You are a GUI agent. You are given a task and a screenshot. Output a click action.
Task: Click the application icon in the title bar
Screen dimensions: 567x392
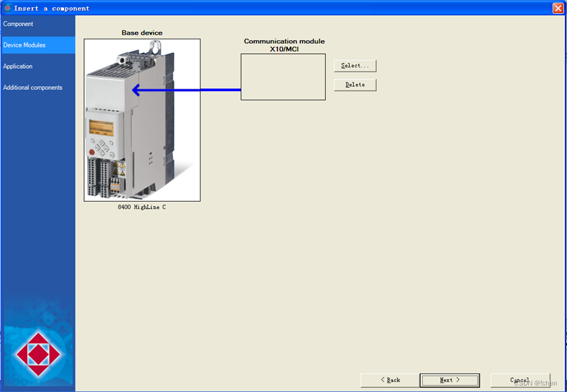[7, 8]
